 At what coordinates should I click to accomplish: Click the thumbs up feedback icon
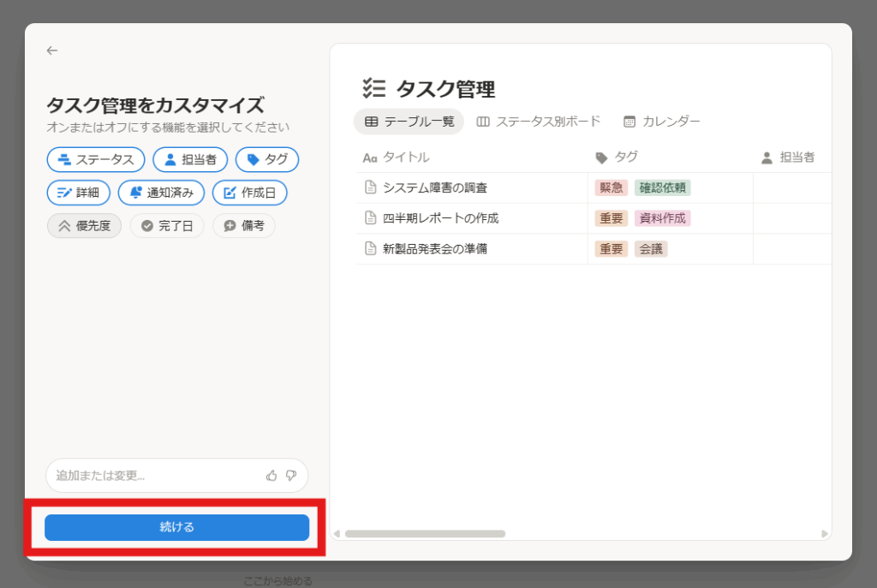coord(271,475)
